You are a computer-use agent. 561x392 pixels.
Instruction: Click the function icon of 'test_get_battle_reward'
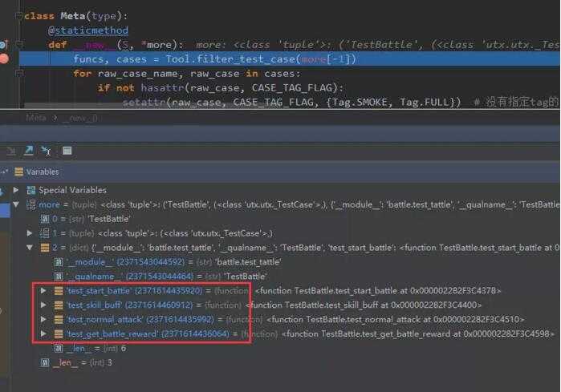[59, 333]
